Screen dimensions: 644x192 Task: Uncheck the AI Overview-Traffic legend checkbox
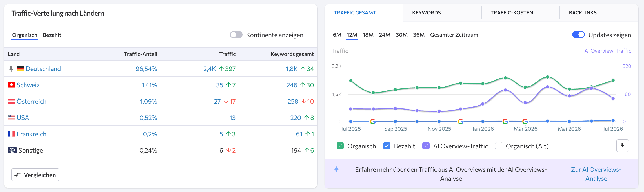(x=426, y=146)
